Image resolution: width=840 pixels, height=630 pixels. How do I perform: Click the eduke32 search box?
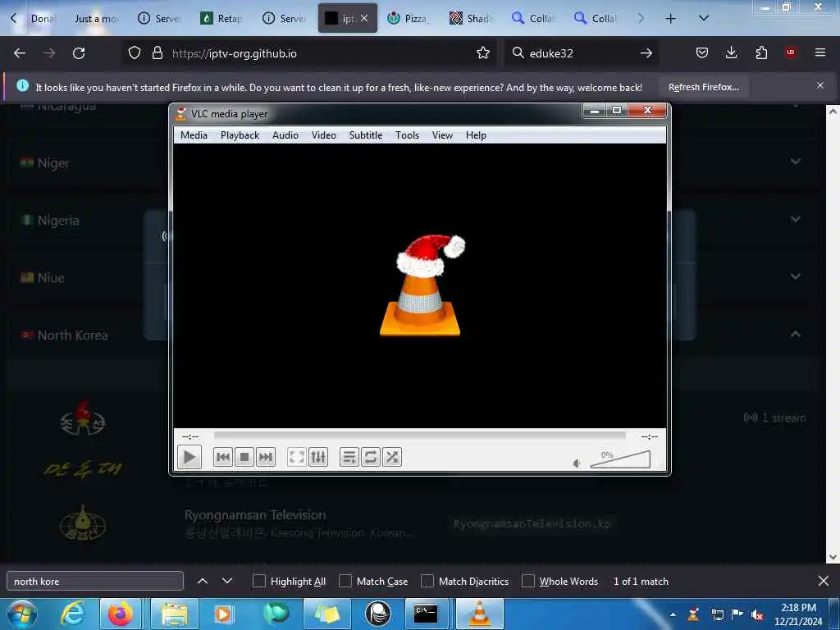(x=582, y=53)
